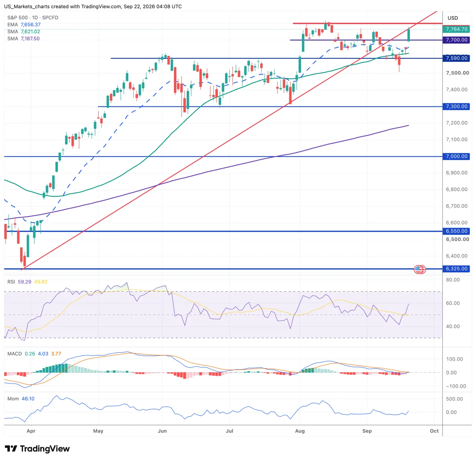
Task: Select the 7,590.00 support line label
Action: click(x=456, y=58)
